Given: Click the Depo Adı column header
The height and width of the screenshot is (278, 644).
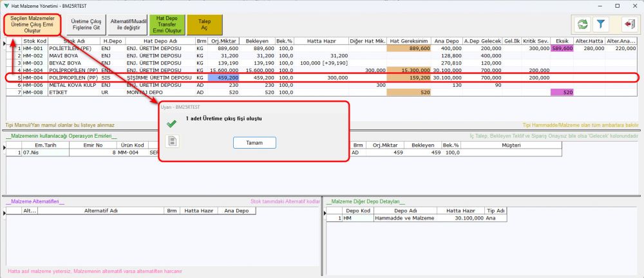Looking at the screenshot, I should pos(405,210).
